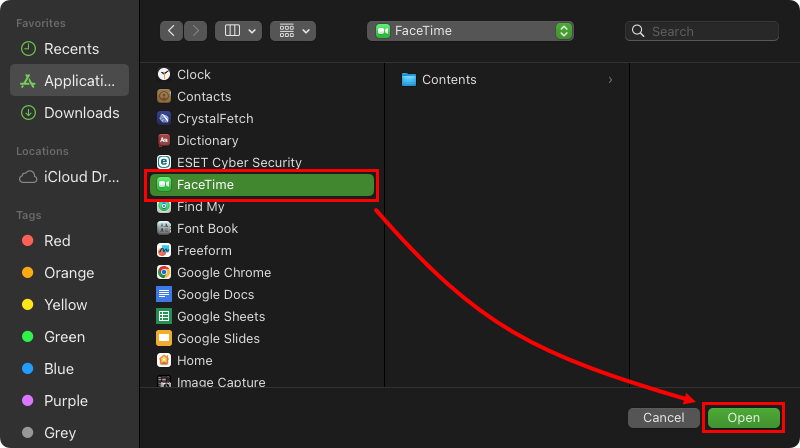800x448 pixels.
Task: Click the CrystalFetch app icon
Action: click(x=164, y=119)
